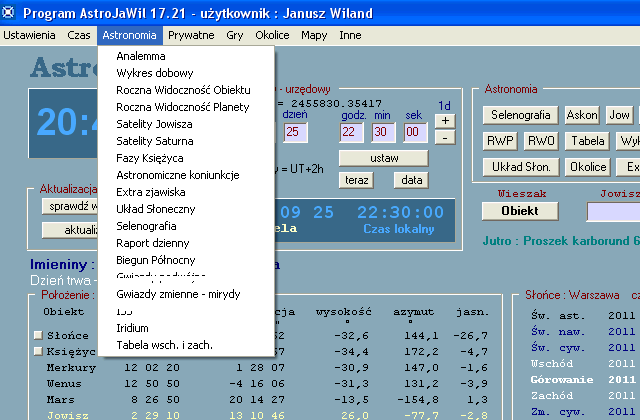Open the Mapy menu
The width and height of the screenshot is (640, 420).
coord(314,36)
